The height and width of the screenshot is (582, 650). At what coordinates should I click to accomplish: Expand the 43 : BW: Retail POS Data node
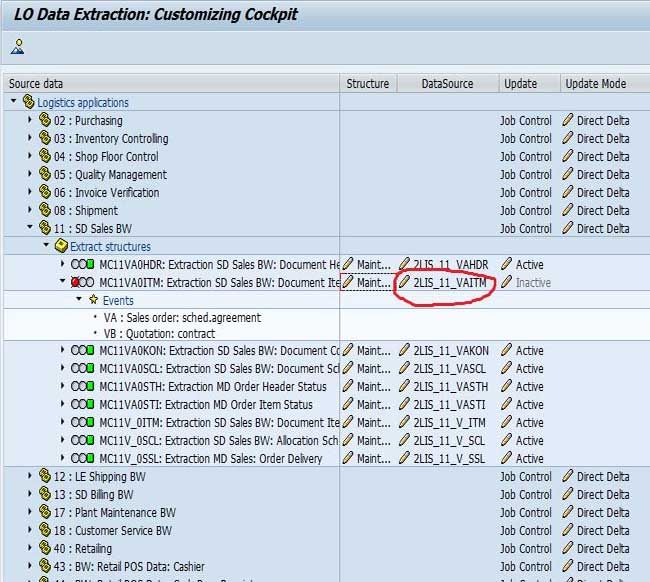29,565
